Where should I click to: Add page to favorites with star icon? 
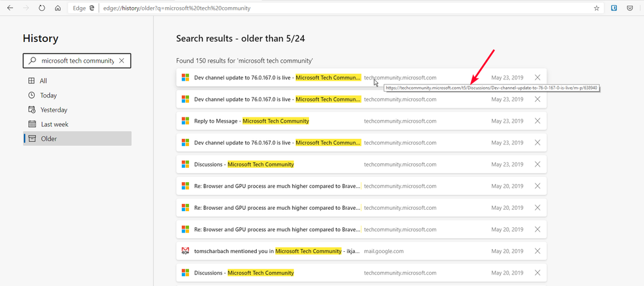pyautogui.click(x=596, y=8)
